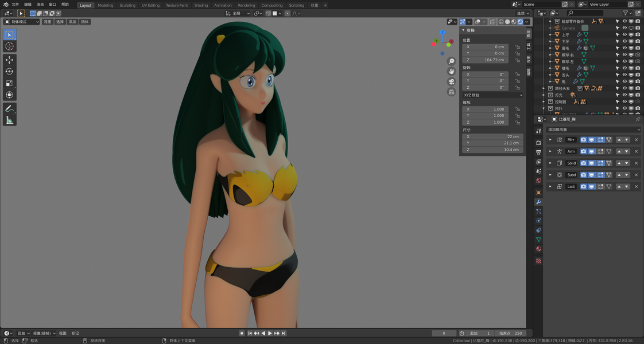The image size is (644, 344).
Task: Toggle Arm modifier edit mode display
Action: tap(600, 151)
